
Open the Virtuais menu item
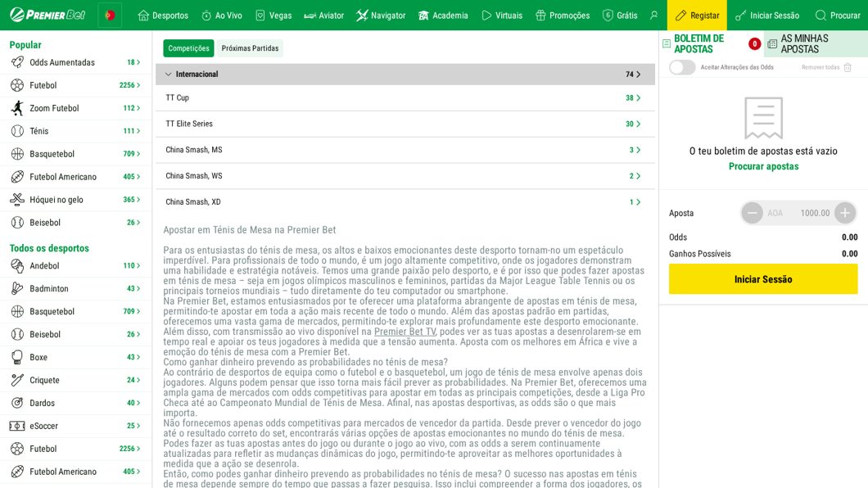coord(501,16)
